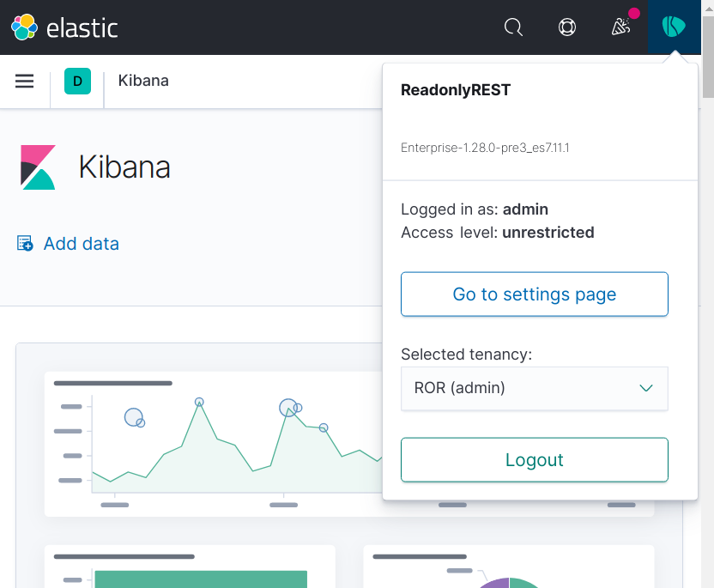Open the help menu lifebuoy icon
714x588 pixels.
(567, 27)
